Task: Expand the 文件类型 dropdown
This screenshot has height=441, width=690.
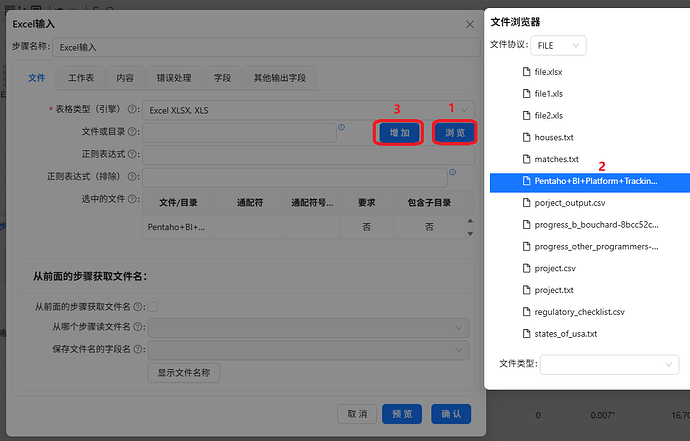Action: pos(609,364)
